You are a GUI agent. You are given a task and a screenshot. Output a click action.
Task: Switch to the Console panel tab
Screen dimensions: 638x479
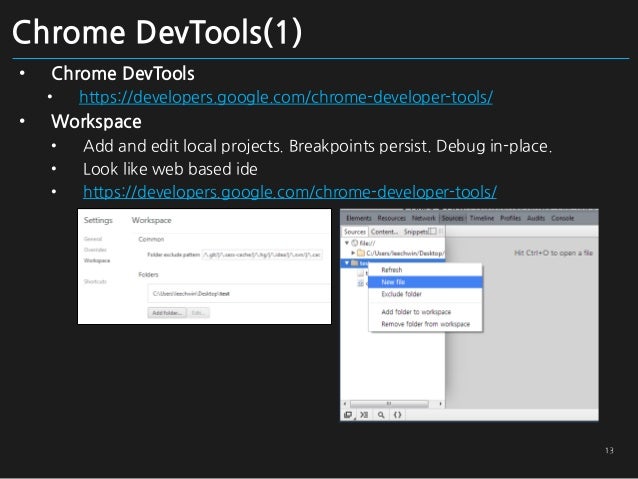[x=562, y=218]
